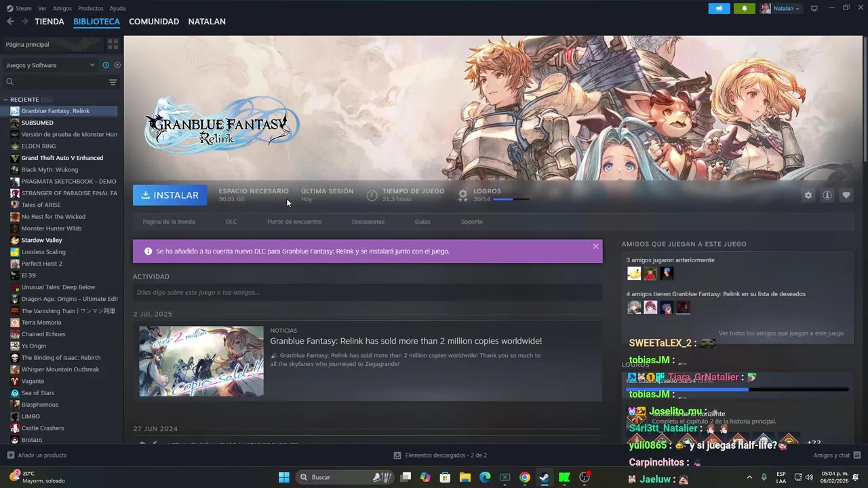Screen dimensions: 868x488
Task: Click first friend avatar who played previously
Action: 634,273
